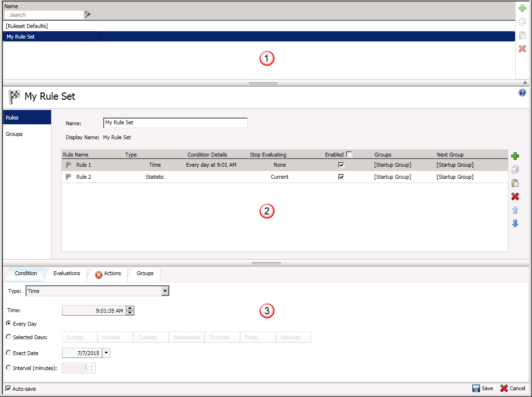Toggle the Auto-save checkbox
The width and height of the screenshot is (532, 397).
tap(8, 388)
